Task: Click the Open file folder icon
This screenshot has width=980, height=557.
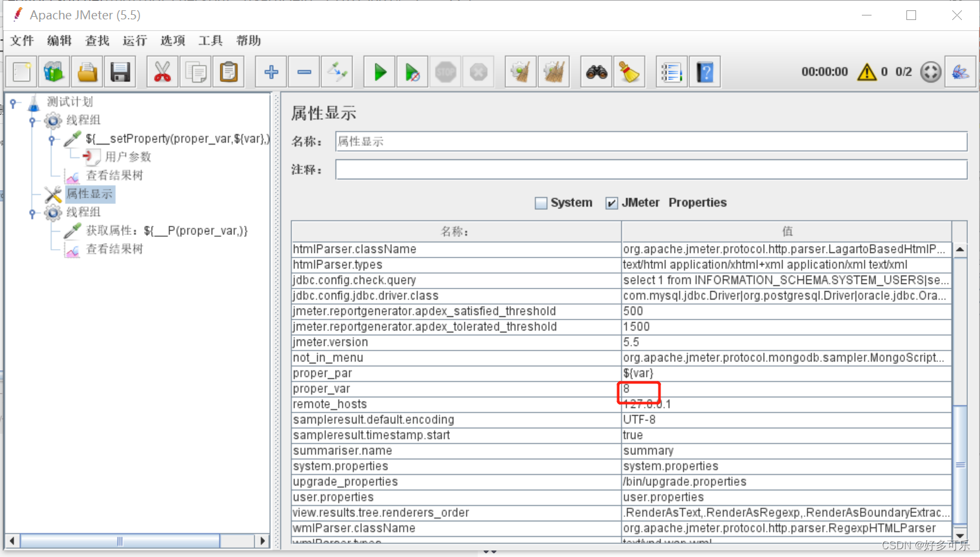Action: click(x=87, y=72)
